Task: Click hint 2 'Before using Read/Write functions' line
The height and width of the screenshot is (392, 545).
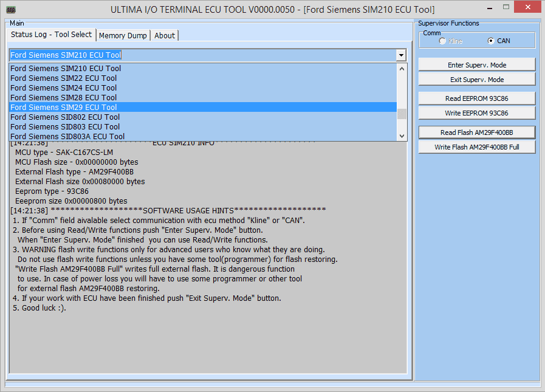Action: (138, 230)
